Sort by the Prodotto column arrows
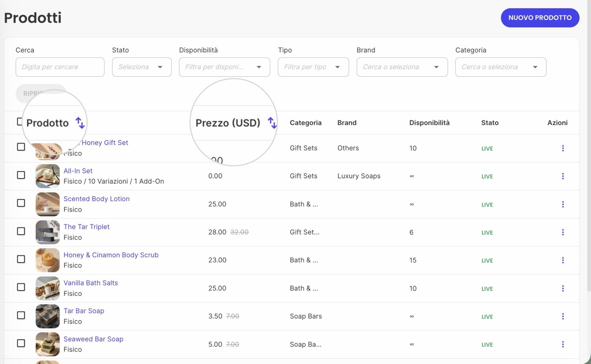The image size is (591, 364). tap(80, 123)
